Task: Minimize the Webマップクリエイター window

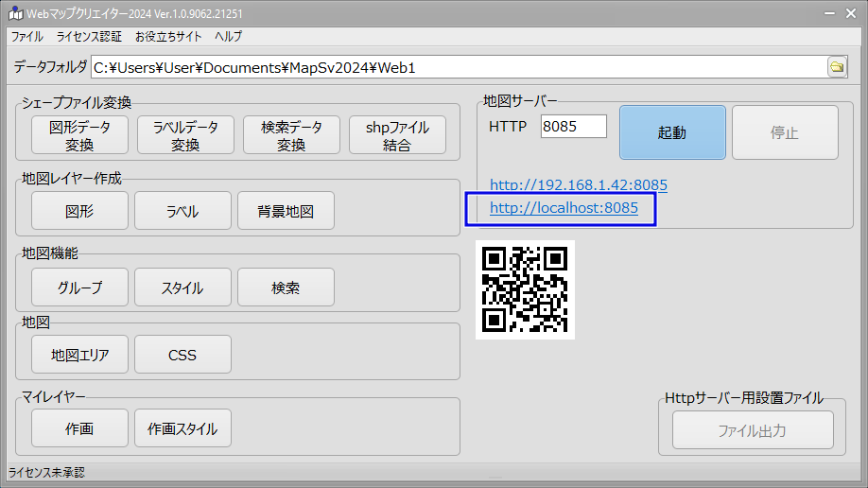Action: (x=829, y=13)
